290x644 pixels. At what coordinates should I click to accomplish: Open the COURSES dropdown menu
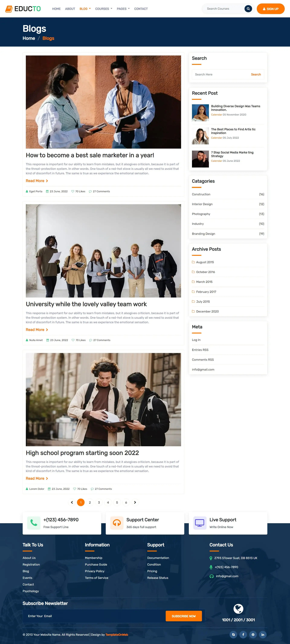pos(103,9)
